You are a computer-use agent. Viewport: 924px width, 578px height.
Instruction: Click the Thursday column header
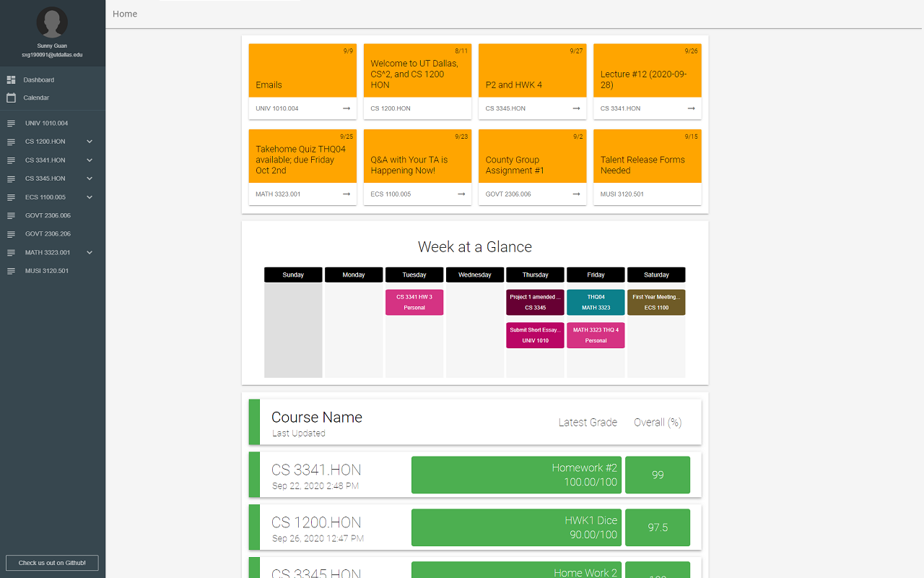(536, 275)
